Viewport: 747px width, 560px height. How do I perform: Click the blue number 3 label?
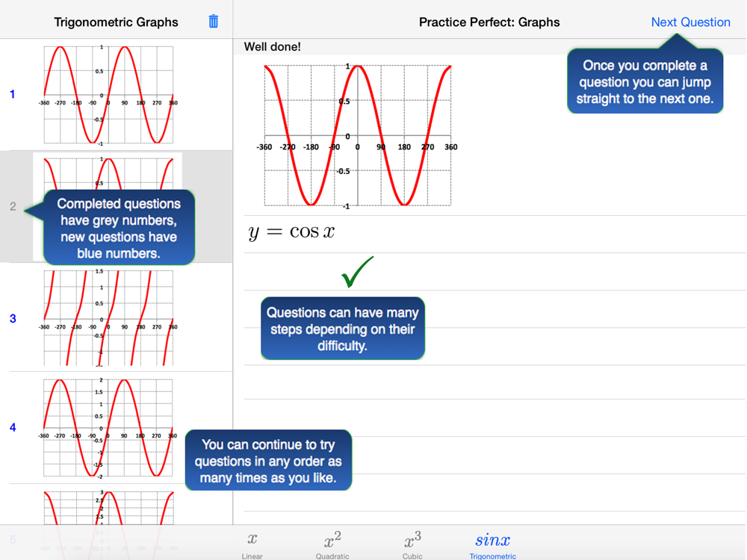coord(13,319)
